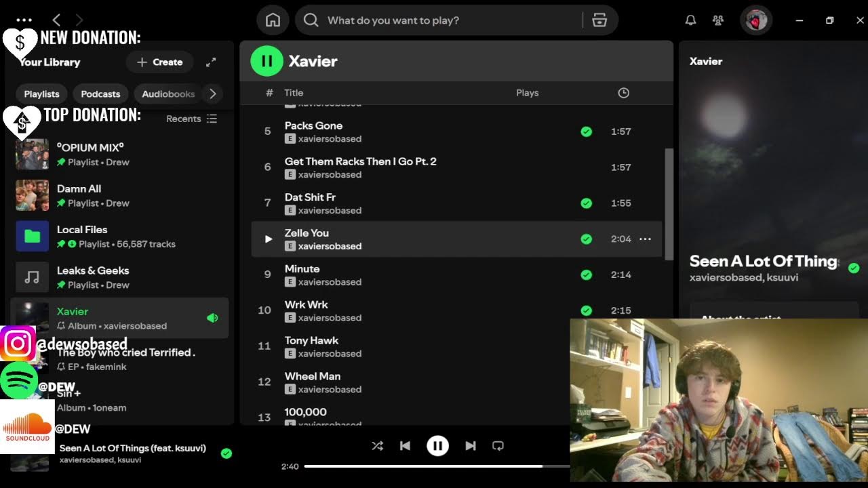Image resolution: width=868 pixels, height=488 pixels.
Task: Open the three-dots app menu
Action: tap(24, 20)
